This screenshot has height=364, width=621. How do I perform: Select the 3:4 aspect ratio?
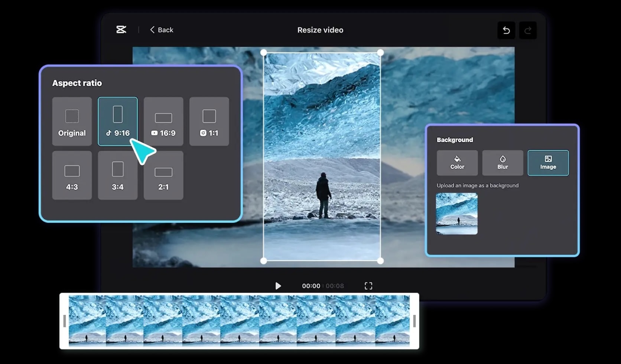(x=118, y=175)
